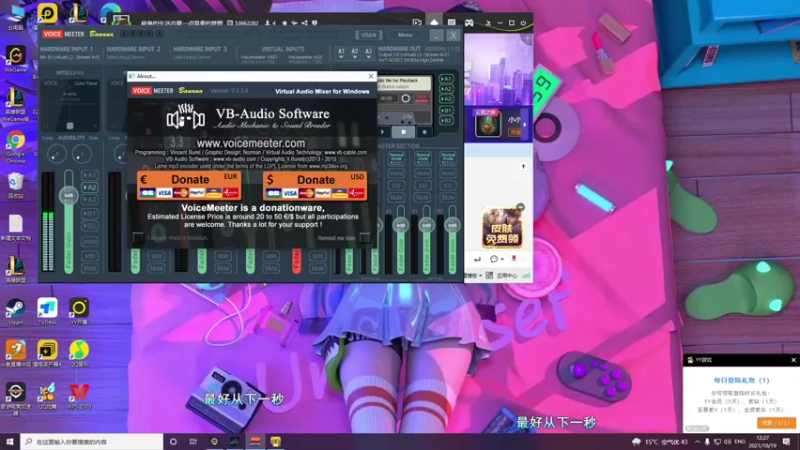Toggle A1 bus on Hardware Input 1 strip
Screen dimensions: 800x450
click(90, 175)
